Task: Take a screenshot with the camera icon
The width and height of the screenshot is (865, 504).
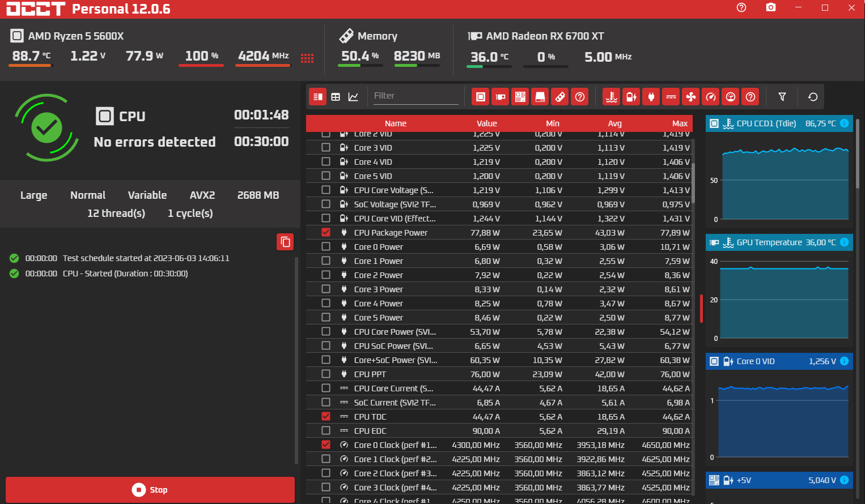Action: (771, 7)
